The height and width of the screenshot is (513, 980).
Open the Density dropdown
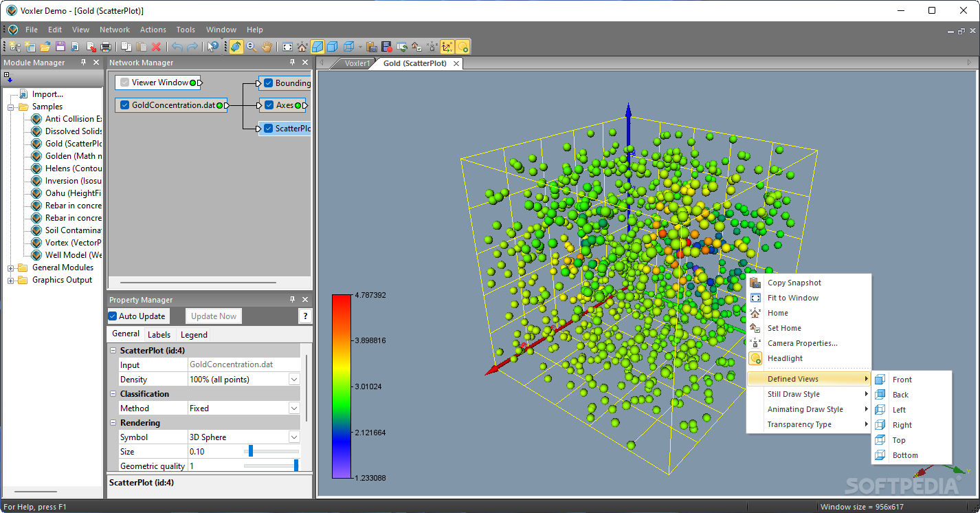click(294, 380)
